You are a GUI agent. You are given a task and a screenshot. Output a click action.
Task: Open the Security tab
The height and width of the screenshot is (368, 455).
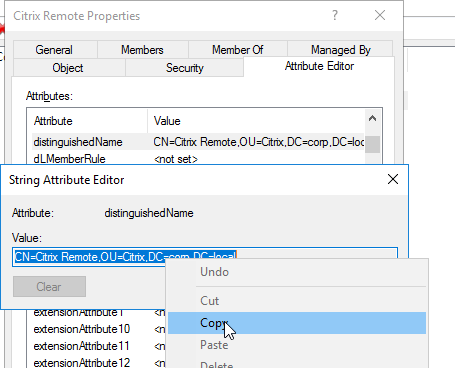(185, 68)
